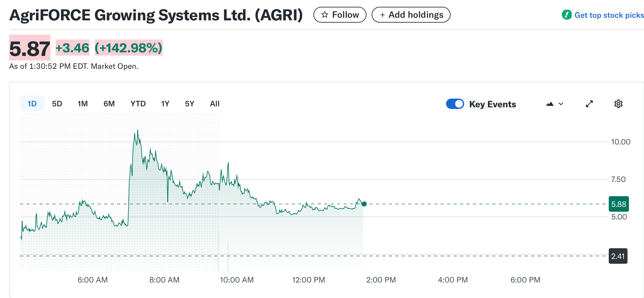Open chart type dropdown chevron

point(561,104)
